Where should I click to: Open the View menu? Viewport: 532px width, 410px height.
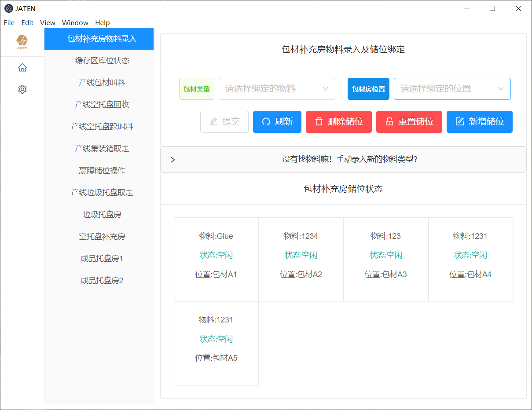pyautogui.click(x=48, y=22)
